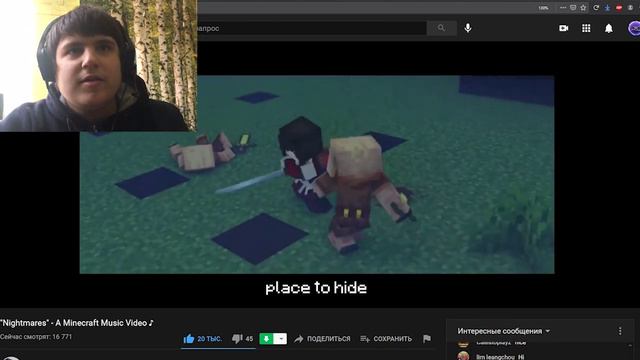Open the YouTube apps grid menu

[586, 28]
